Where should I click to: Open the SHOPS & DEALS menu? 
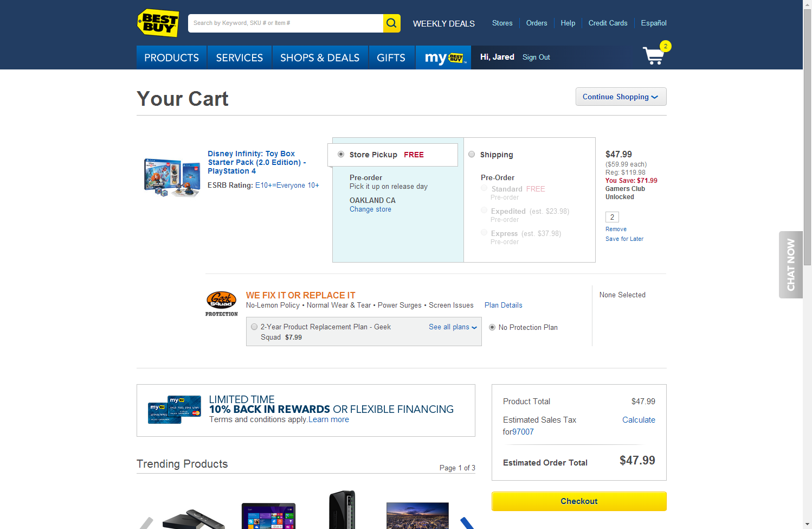click(x=320, y=58)
